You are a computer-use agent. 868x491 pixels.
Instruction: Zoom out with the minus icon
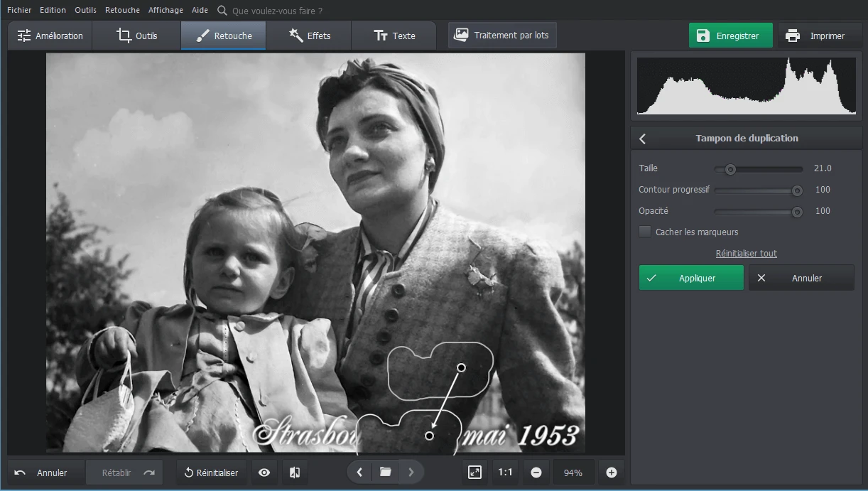tap(536, 473)
